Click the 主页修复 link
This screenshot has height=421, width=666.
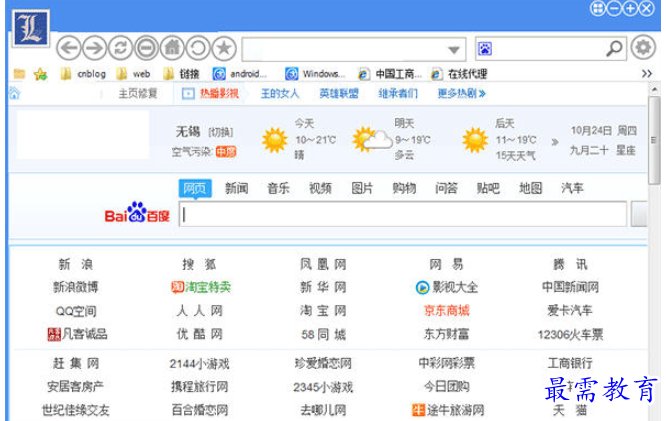coord(138,93)
